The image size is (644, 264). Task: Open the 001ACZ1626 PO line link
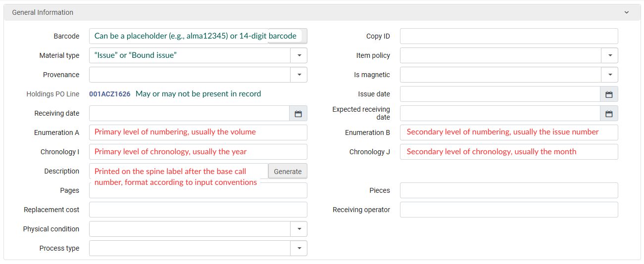pos(109,94)
